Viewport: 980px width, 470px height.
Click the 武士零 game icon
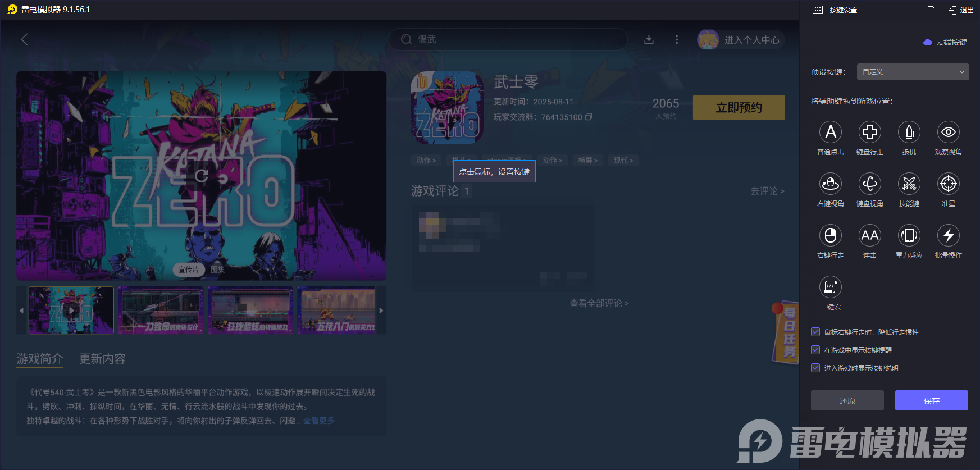tap(447, 108)
